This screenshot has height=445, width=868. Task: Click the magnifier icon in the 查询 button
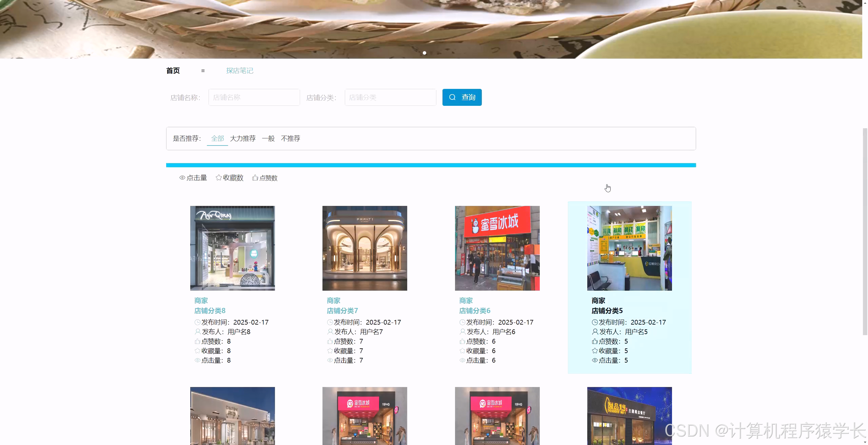coord(452,97)
